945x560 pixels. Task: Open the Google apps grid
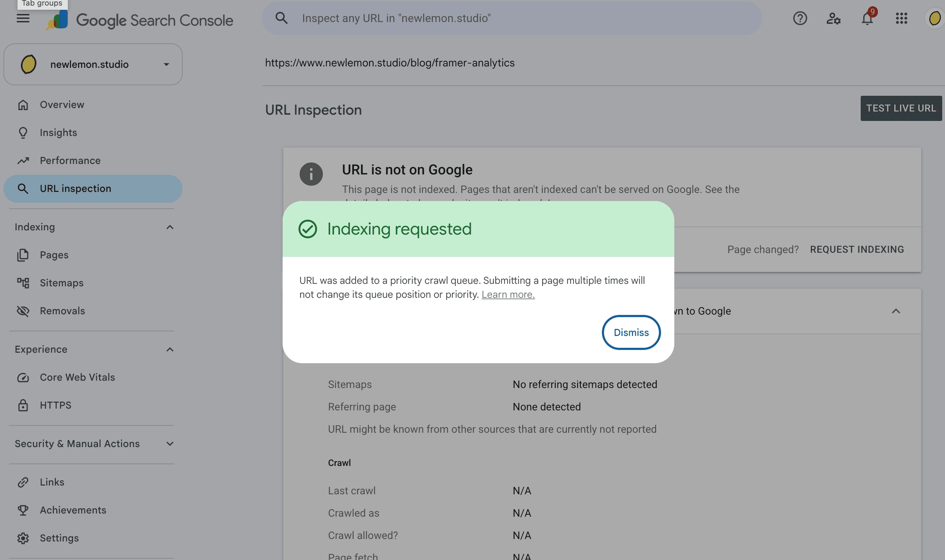coord(901,18)
